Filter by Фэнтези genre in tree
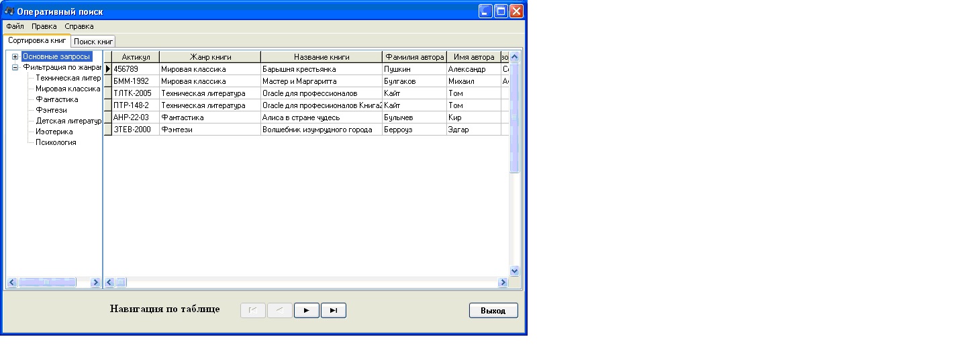This screenshot has height=345, width=980. 51,110
